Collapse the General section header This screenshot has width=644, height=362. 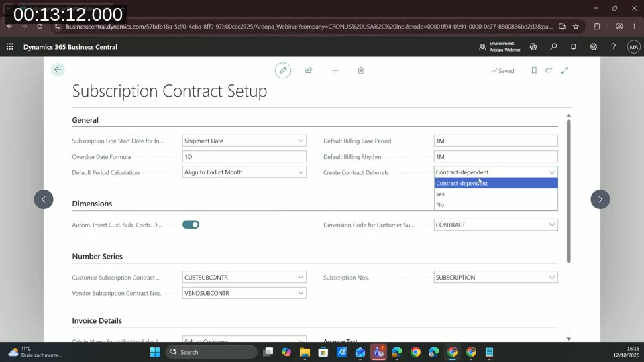tap(85, 120)
